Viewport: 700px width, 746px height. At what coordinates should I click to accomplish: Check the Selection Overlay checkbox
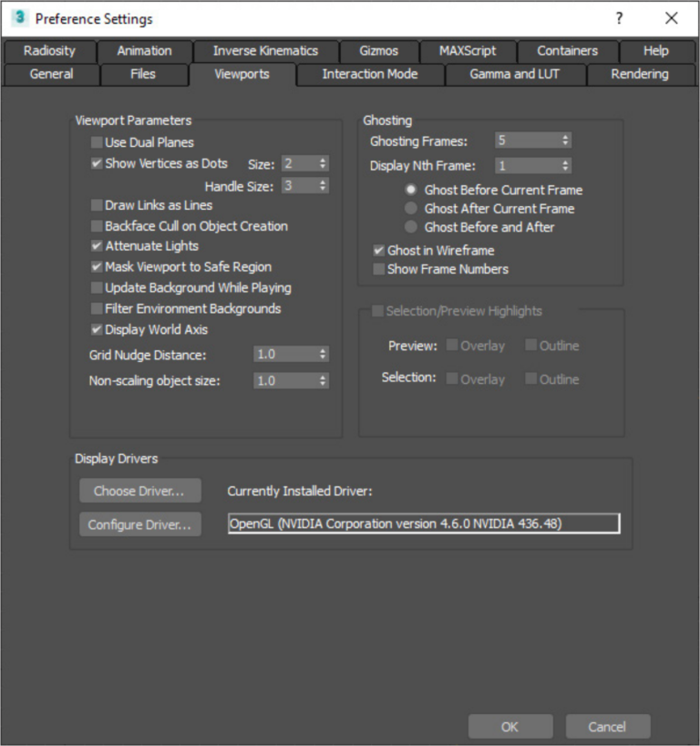pos(452,378)
